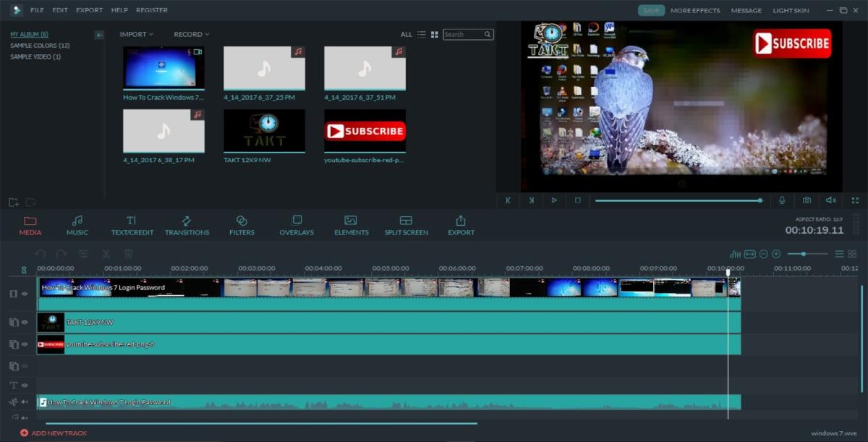This screenshot has height=442, width=868.
Task: Adjust the timeline zoom slider
Action: click(x=803, y=254)
